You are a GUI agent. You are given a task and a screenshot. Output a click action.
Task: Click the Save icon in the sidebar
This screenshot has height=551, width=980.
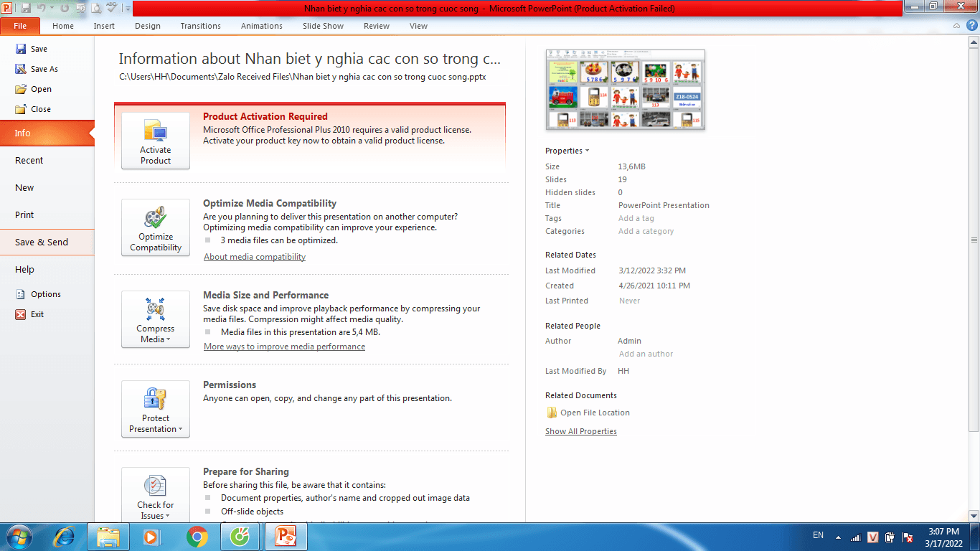point(22,49)
